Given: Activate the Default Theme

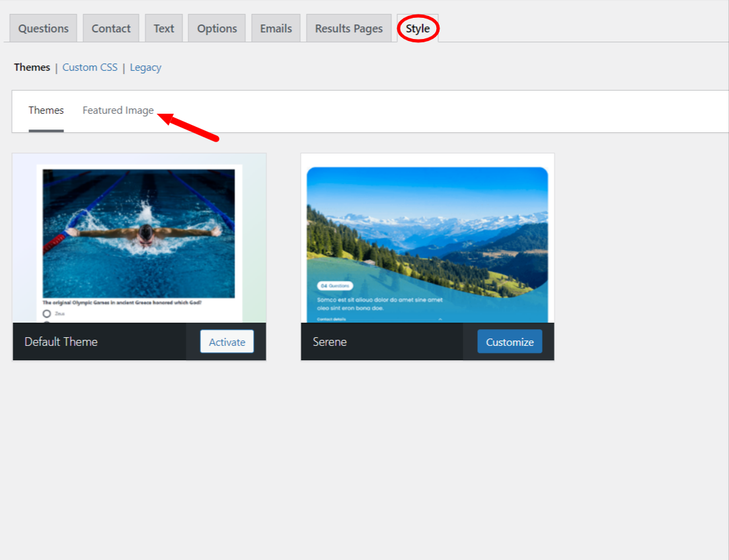Looking at the screenshot, I should coord(227,342).
